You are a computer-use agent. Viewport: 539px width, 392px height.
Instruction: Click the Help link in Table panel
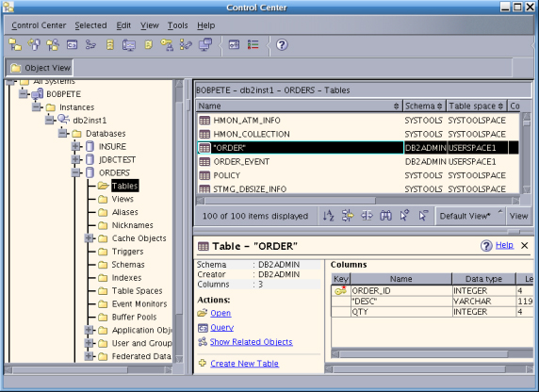504,245
